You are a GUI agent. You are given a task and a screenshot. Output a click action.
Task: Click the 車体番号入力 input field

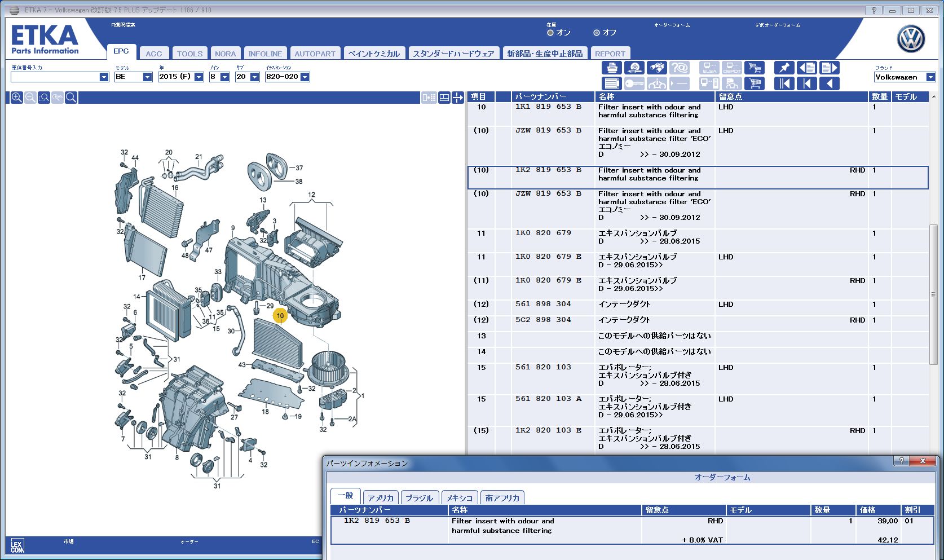point(55,77)
